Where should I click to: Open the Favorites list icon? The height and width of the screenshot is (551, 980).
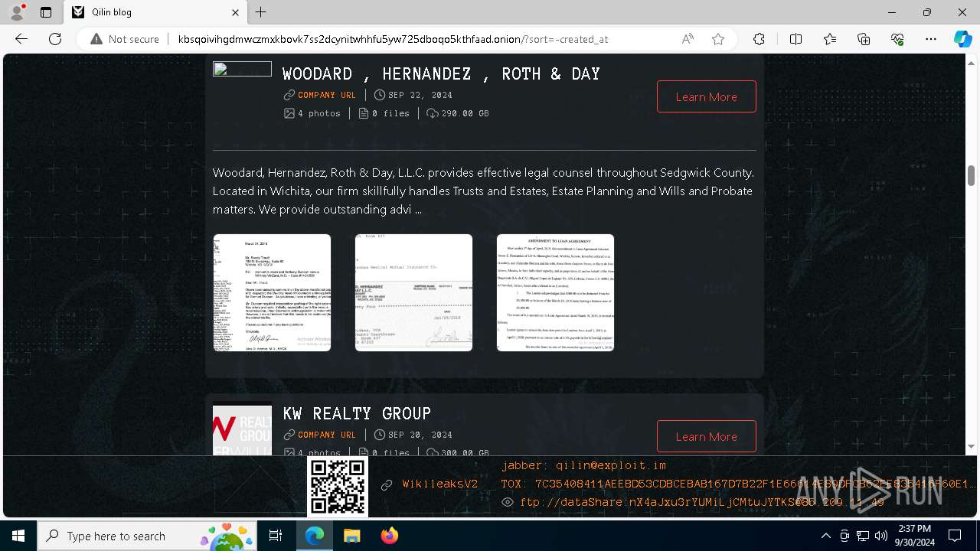830,39
